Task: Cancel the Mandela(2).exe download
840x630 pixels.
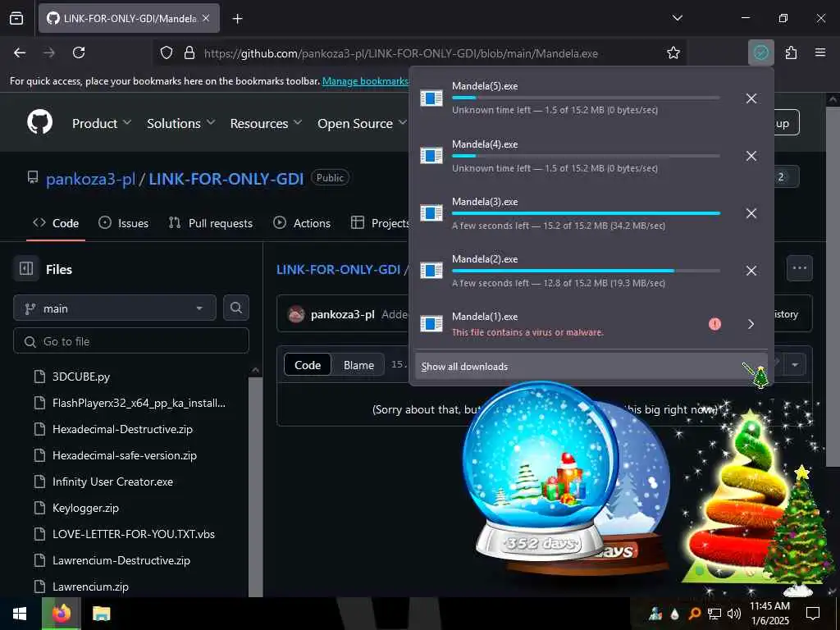Action: 751,271
